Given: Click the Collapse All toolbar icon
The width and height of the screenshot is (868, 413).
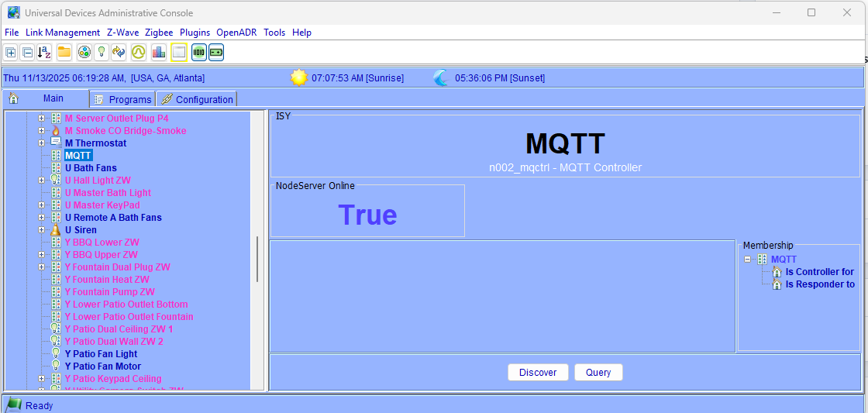Looking at the screenshot, I should (27, 53).
